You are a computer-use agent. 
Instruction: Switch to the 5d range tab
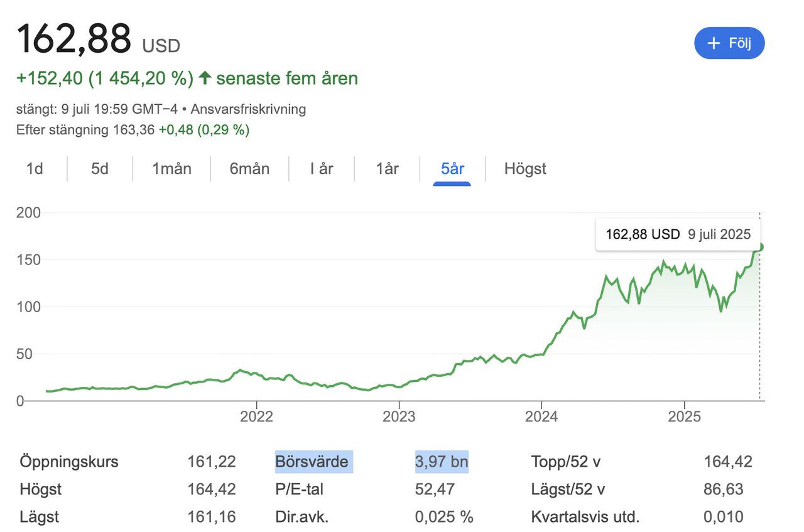point(100,168)
